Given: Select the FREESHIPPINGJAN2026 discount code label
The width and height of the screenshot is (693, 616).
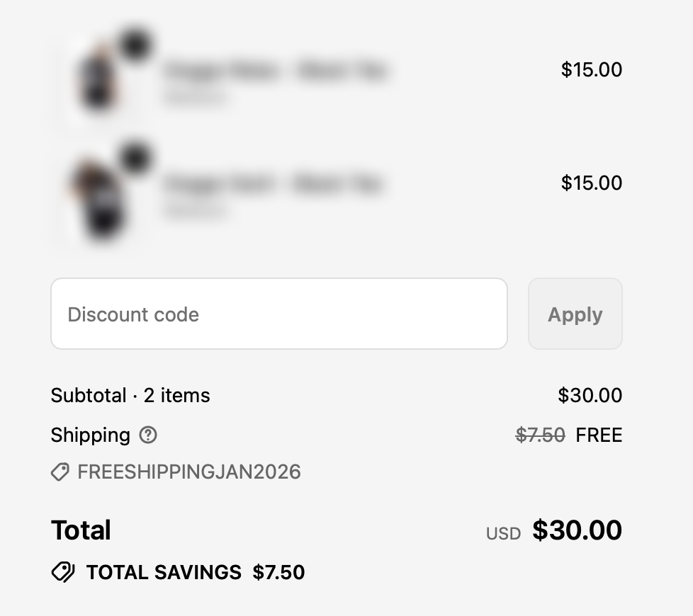Looking at the screenshot, I should (x=189, y=472).
